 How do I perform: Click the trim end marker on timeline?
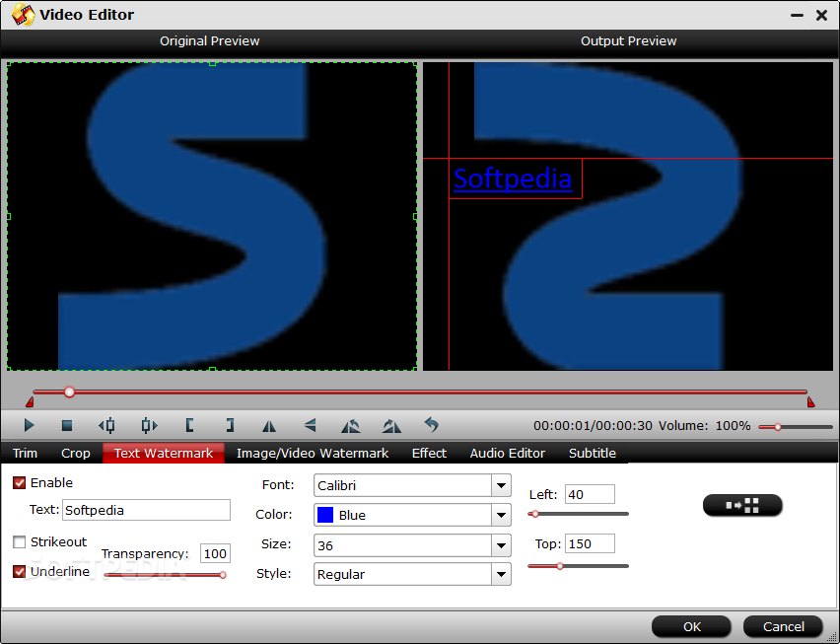point(811,402)
